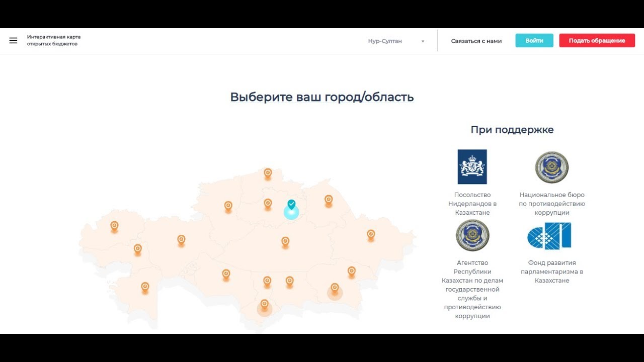Open the Связаться с нами link
644x362 pixels.
[x=476, y=41]
